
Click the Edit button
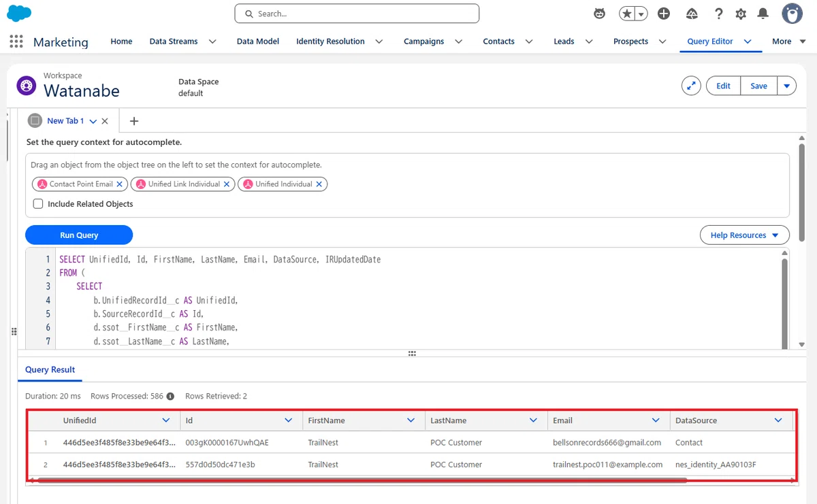point(723,86)
